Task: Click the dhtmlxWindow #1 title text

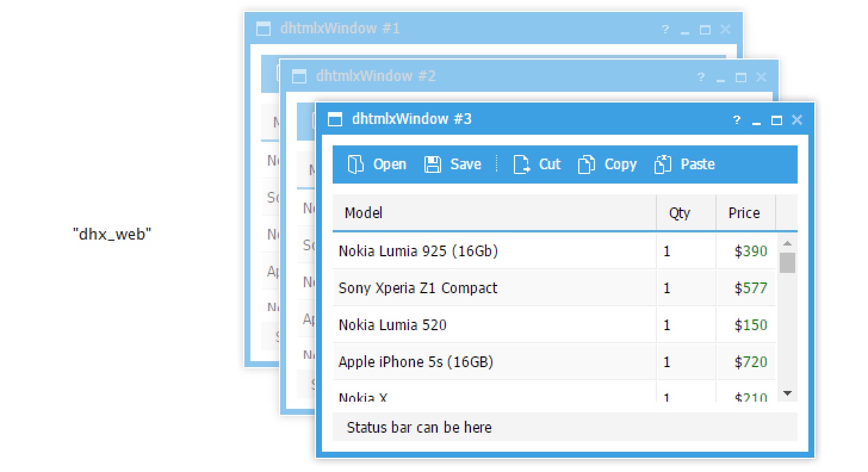Action: click(x=340, y=29)
